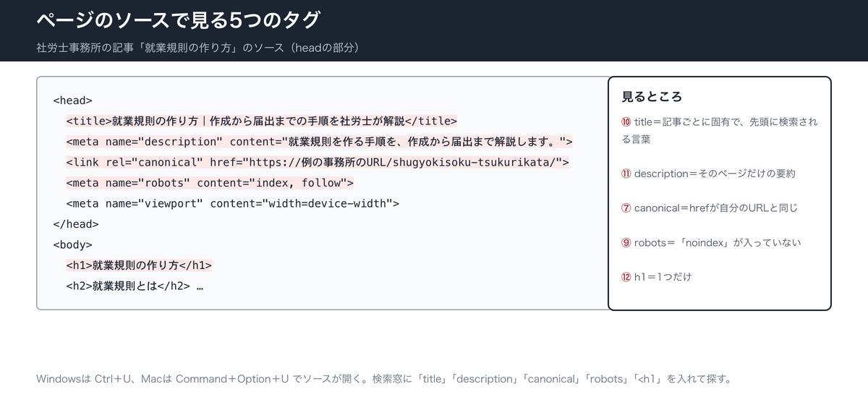Select the link rel="canonical" code line
868x405 pixels.
coord(318,162)
